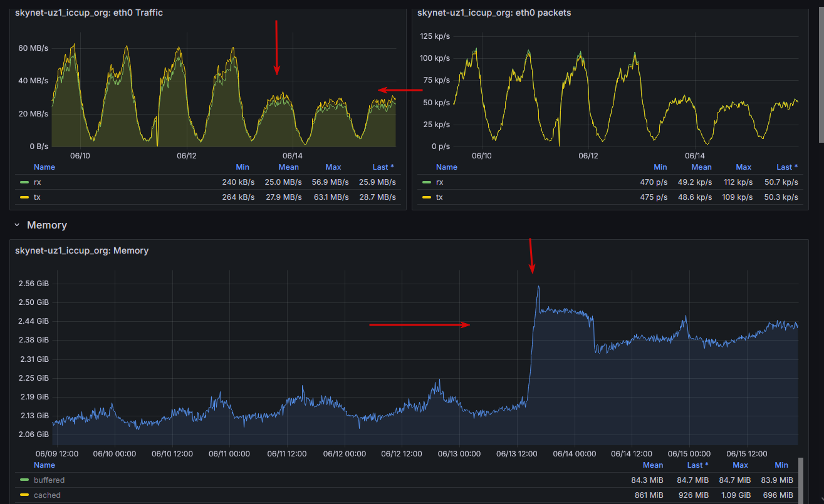Collapse the Memory section chevron
The width and height of the screenshot is (824, 504).
tap(18, 225)
